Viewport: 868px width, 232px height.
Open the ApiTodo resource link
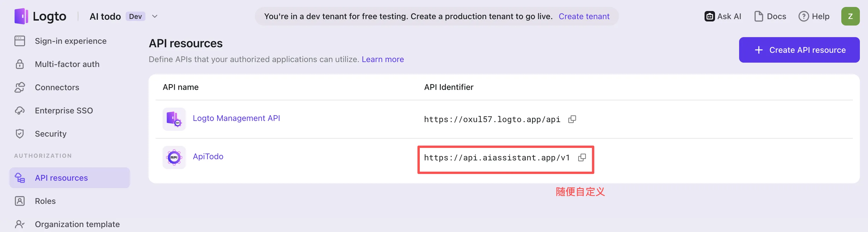point(208,156)
